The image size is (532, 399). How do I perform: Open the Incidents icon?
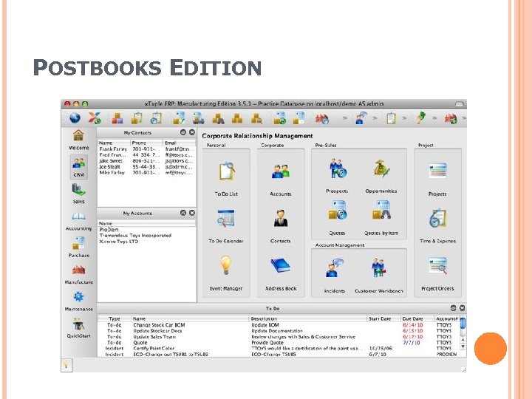tap(335, 268)
